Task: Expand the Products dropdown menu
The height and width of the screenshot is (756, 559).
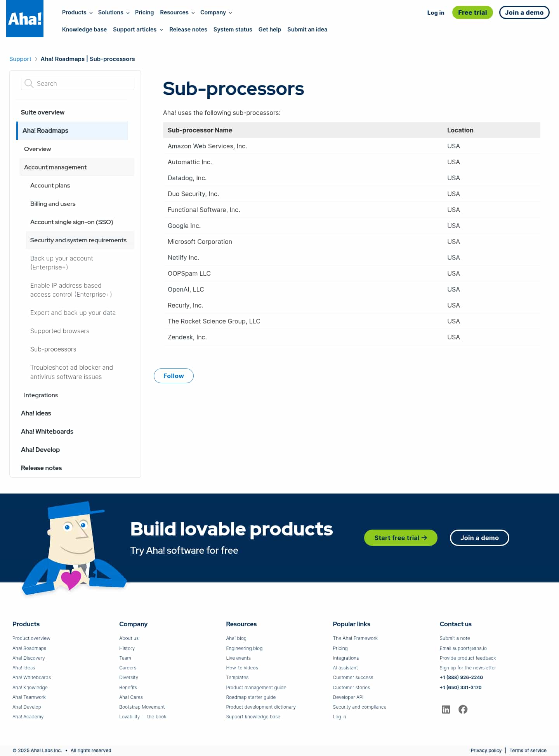Action: coord(77,12)
